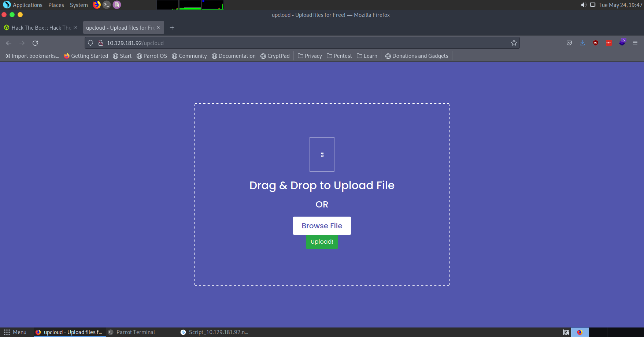Click the address bar URL field

pyautogui.click(x=302, y=43)
